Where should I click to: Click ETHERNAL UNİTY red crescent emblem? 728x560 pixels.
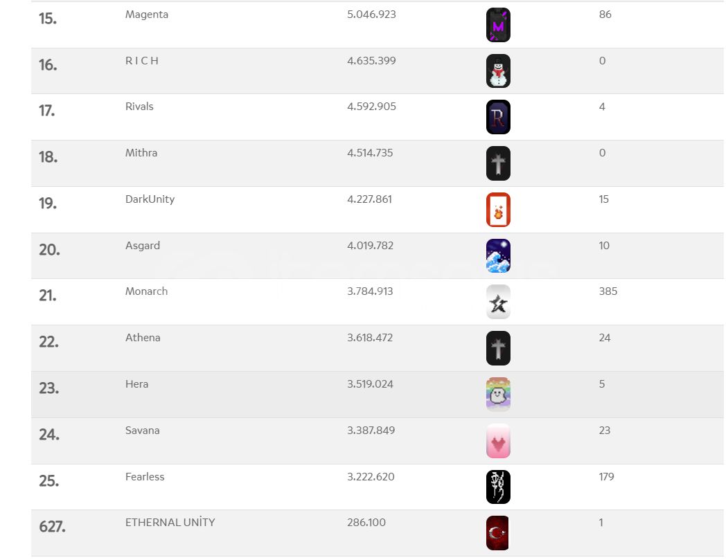(x=497, y=533)
